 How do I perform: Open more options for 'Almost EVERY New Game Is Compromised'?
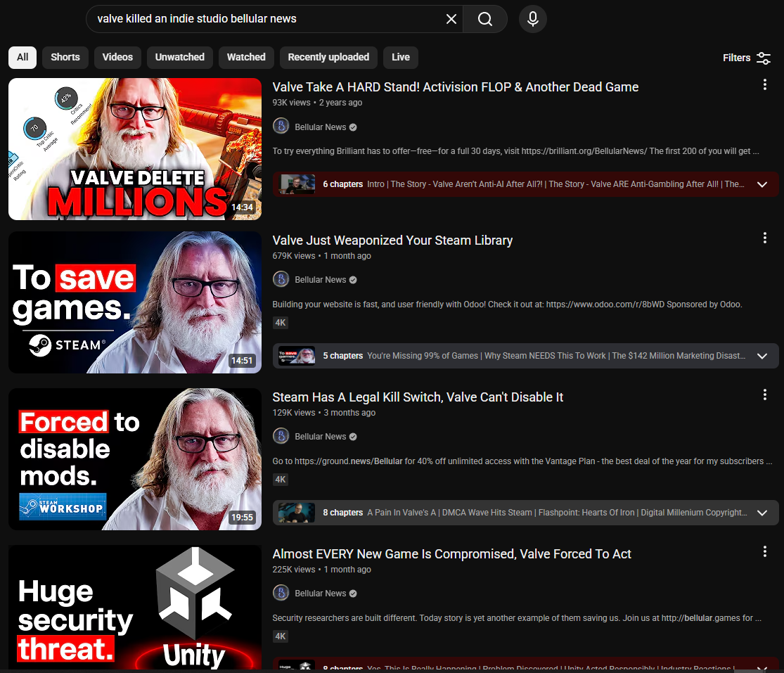click(764, 551)
